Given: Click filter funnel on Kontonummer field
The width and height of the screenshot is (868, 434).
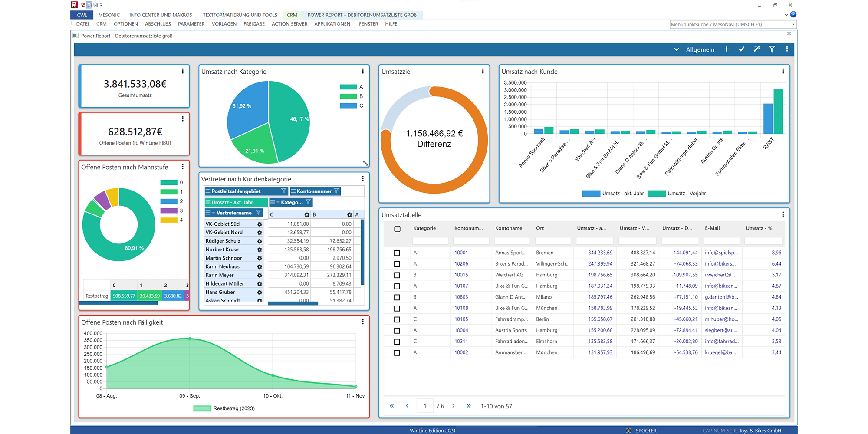Looking at the screenshot, I should pyautogui.click(x=336, y=191).
